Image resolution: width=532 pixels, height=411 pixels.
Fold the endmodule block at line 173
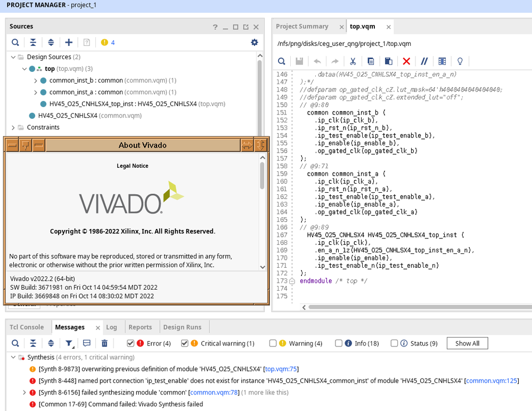point(292,281)
